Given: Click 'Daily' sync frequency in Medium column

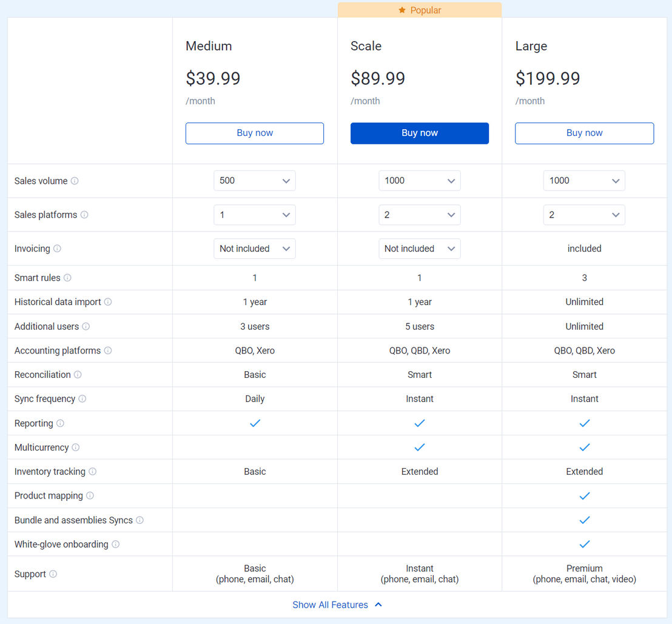Looking at the screenshot, I should pyautogui.click(x=255, y=398).
